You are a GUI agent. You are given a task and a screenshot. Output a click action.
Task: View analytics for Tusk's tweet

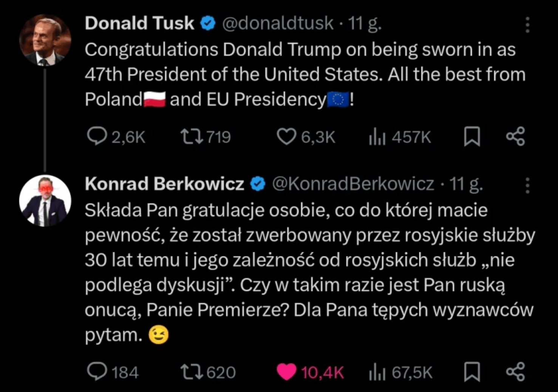point(377,137)
